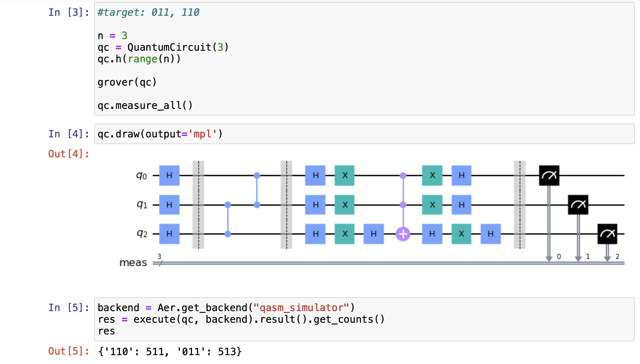
Task: Click the Out[4]: output prompt
Action: click(69, 154)
